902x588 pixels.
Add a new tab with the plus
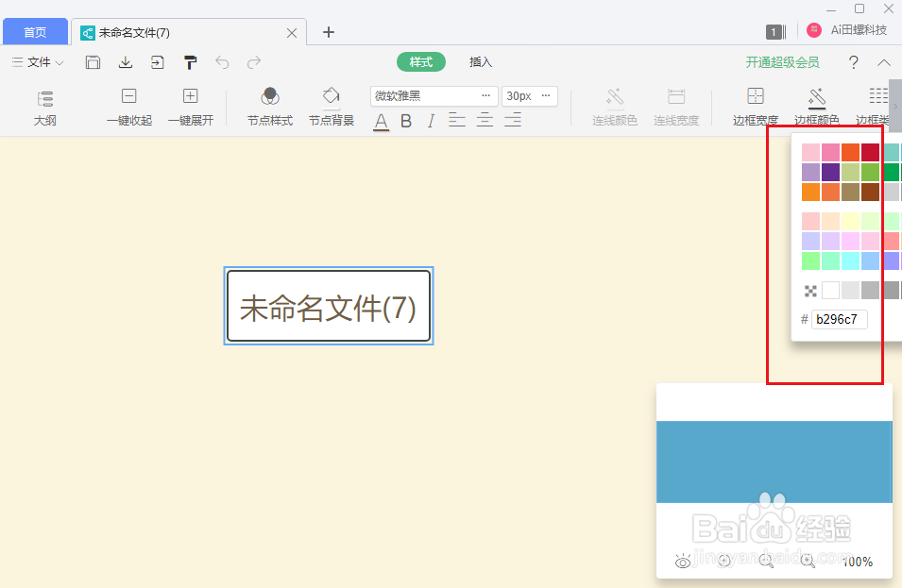(x=329, y=32)
